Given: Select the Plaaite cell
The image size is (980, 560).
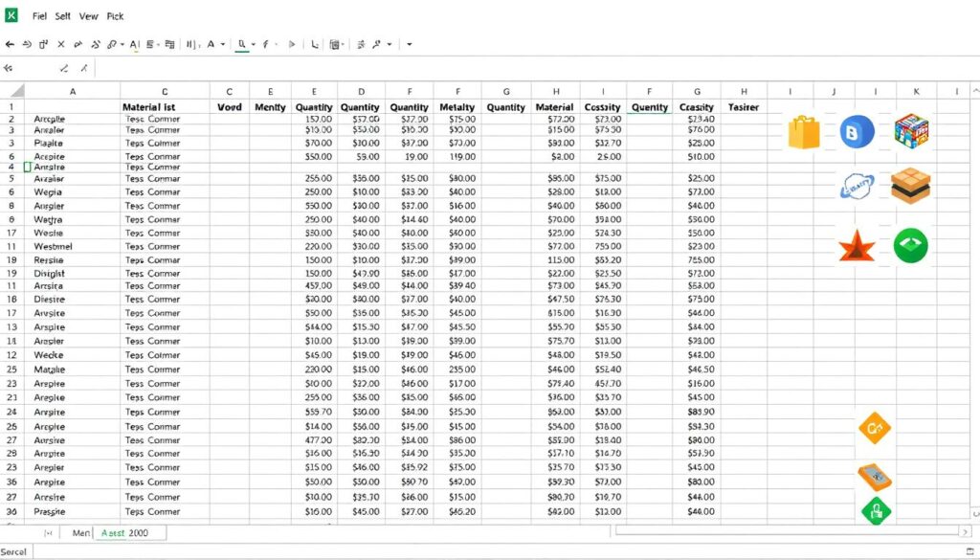Looking at the screenshot, I should (x=73, y=143).
